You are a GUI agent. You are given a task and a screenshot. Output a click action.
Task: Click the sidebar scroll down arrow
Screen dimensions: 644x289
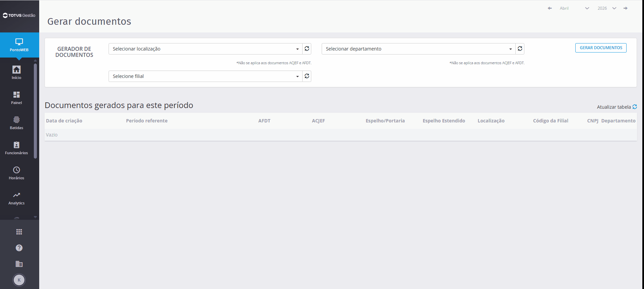click(36, 217)
